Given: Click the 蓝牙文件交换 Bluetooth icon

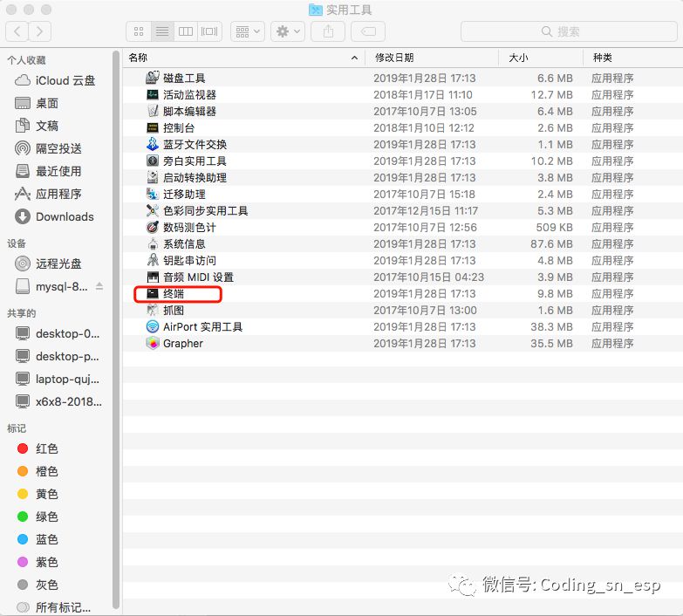Looking at the screenshot, I should coord(153,144).
